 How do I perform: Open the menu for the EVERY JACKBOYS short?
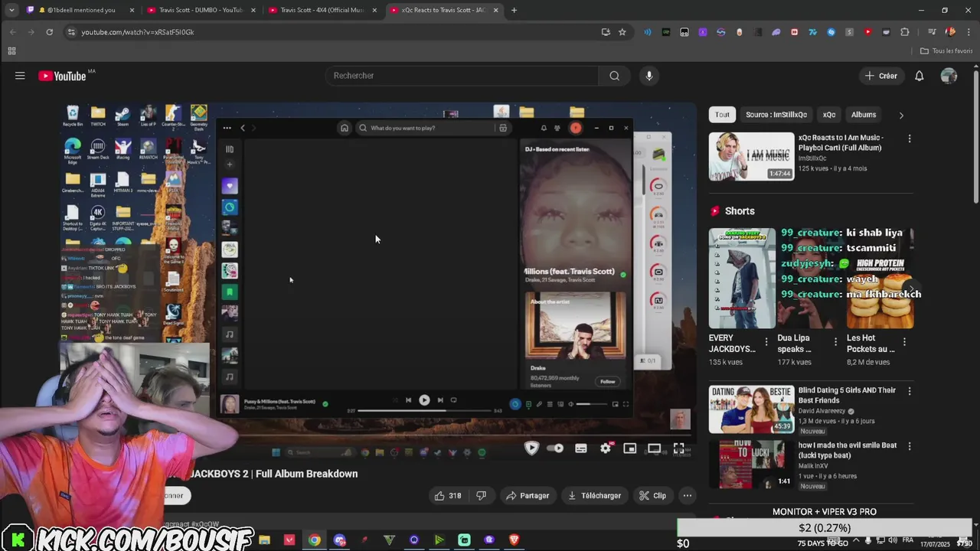coord(766,341)
